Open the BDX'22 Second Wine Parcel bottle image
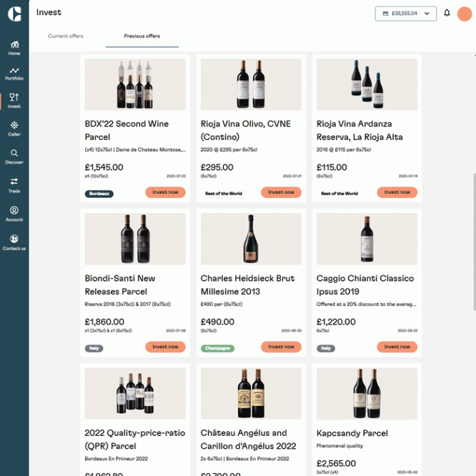This screenshot has width=476, height=476. pyautogui.click(x=135, y=84)
